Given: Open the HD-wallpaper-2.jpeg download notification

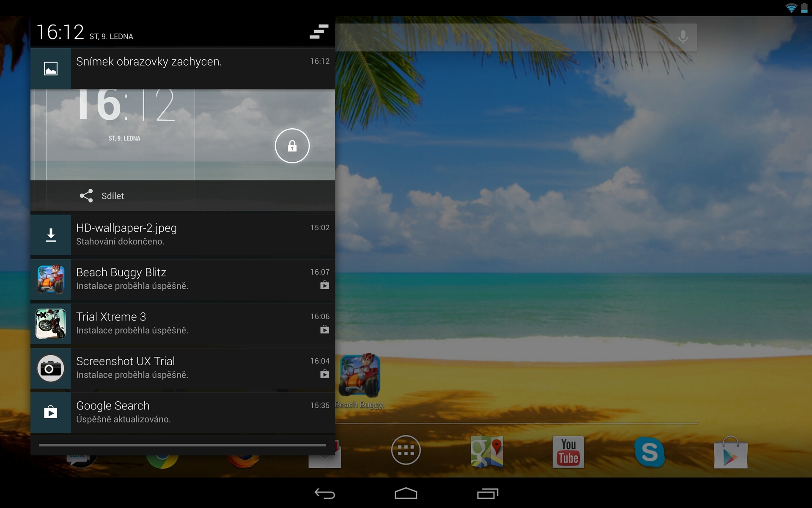Looking at the screenshot, I should [x=182, y=235].
